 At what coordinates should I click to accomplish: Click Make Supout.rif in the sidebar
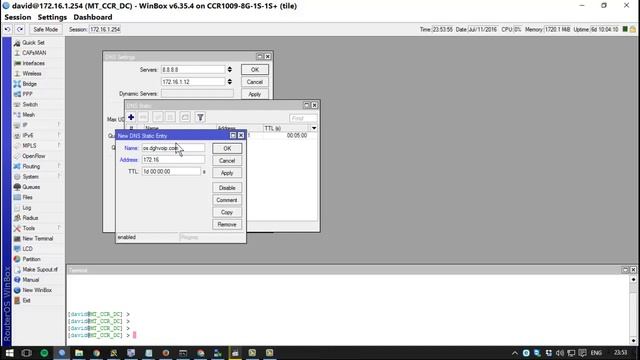coord(40,269)
